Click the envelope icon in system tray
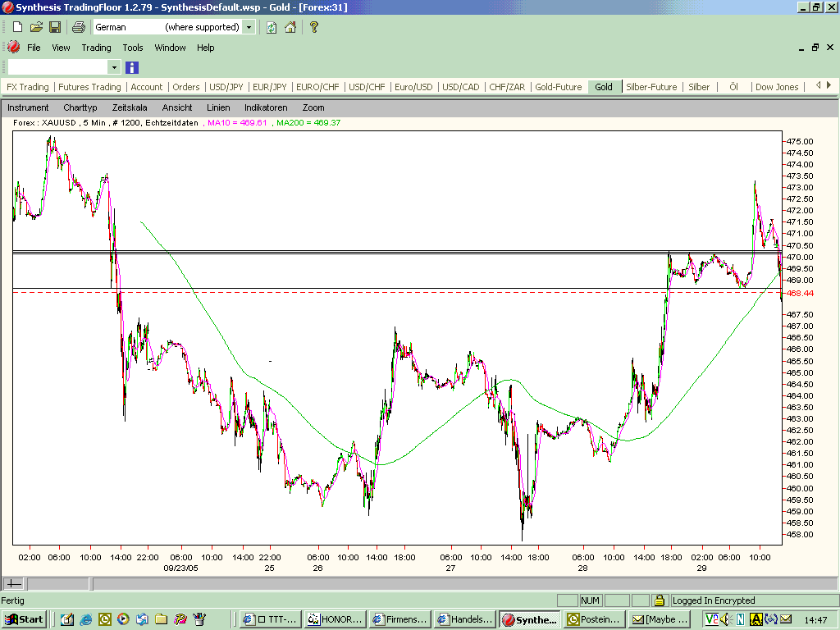Screen dimensions: 840x630 [x=785, y=619]
